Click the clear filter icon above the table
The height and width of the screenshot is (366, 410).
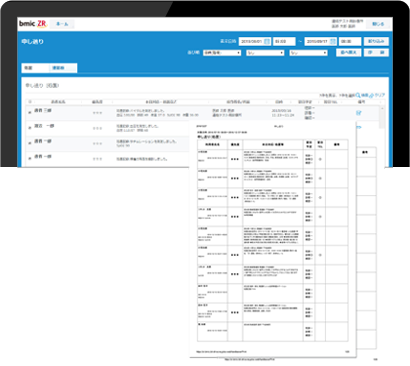[372, 95]
